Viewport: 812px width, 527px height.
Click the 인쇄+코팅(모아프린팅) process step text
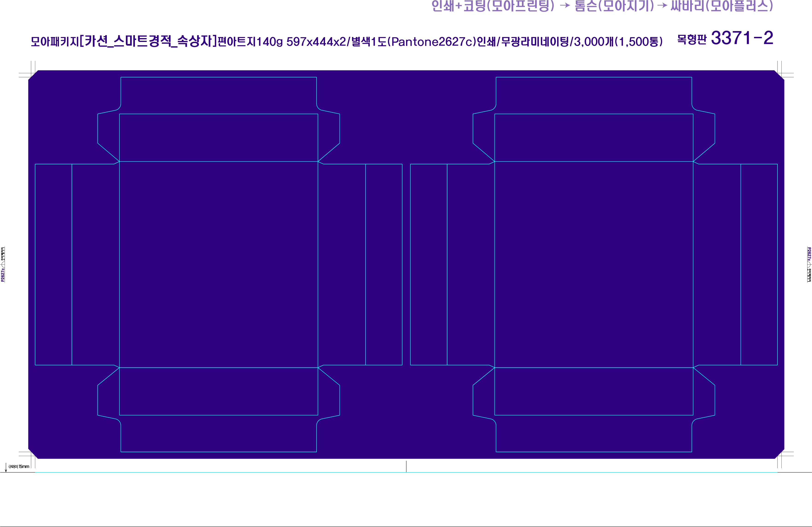(x=493, y=6)
